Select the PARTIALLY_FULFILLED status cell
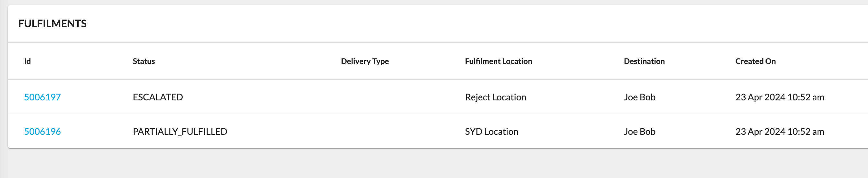The image size is (868, 178). coord(180,132)
